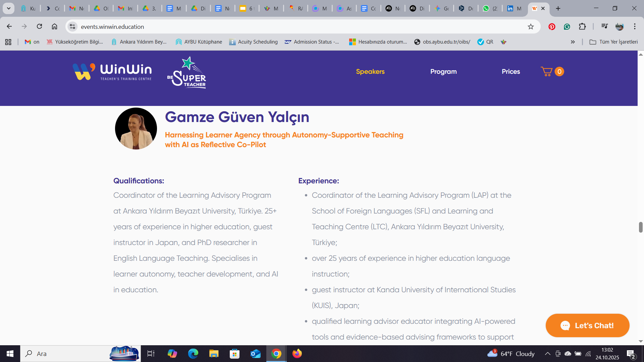Click the Let's Chat! button
Viewport: 644px width, 362px height.
[x=587, y=325]
